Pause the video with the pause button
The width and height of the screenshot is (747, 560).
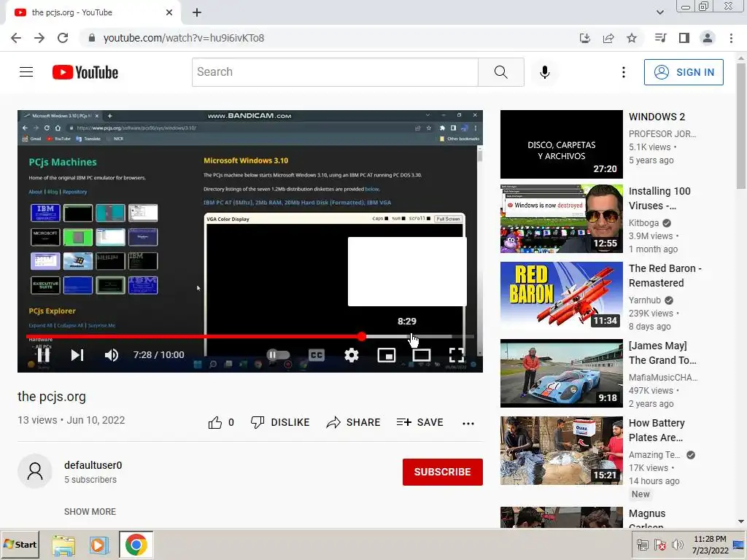43,355
